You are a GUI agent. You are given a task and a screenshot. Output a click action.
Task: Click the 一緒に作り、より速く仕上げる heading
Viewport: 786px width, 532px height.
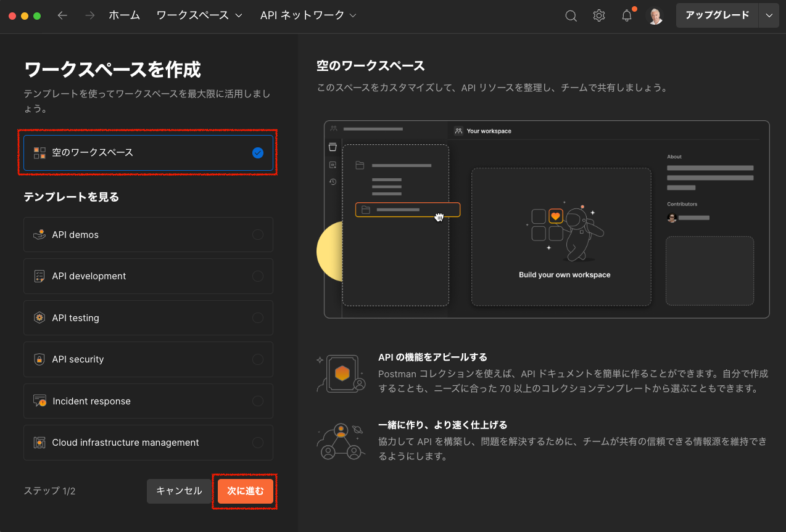442,425
